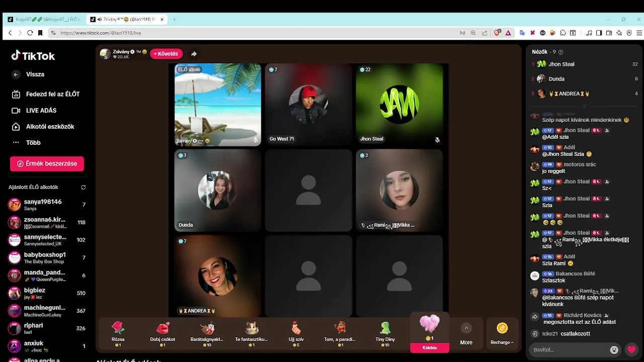Expand the Recharge coin menu
Viewport: 644px width, 362px height.
pyautogui.click(x=502, y=334)
